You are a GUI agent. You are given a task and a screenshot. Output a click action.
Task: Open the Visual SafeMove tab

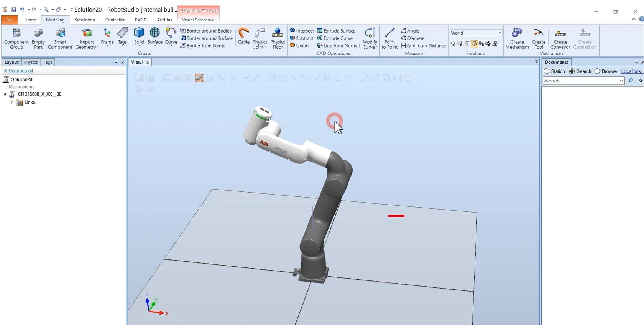point(198,20)
